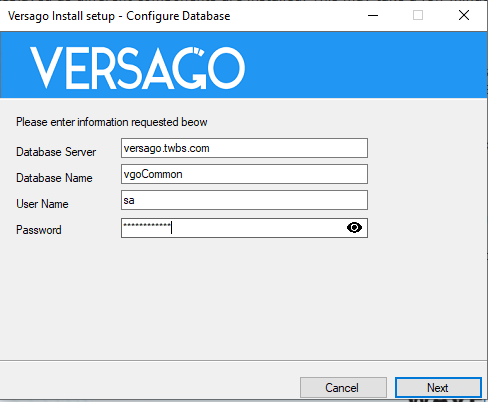Click the Database Server label
The height and width of the screenshot is (402, 488).
(x=56, y=152)
